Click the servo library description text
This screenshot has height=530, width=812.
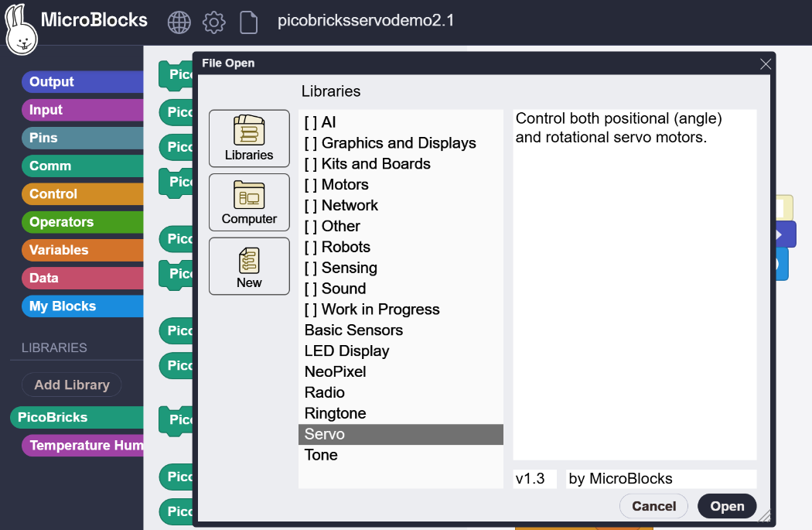click(619, 128)
